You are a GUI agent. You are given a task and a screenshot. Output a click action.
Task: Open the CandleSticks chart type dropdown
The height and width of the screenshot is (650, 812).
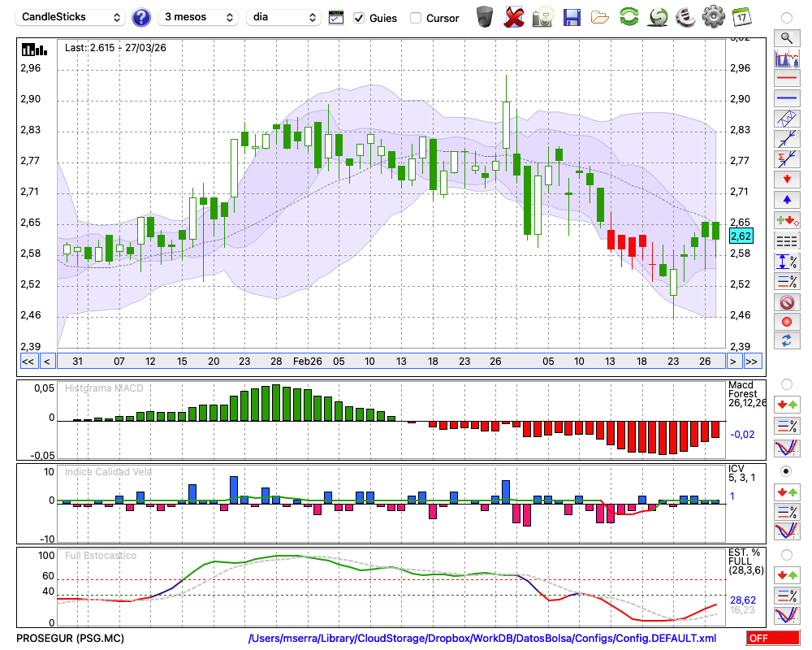coord(71,17)
